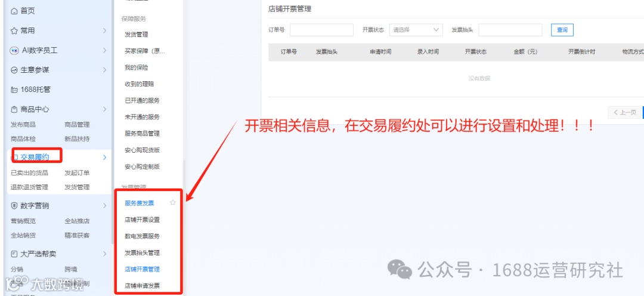Open 数电发票服务 menu item
This screenshot has height=296, width=644.
click(142, 236)
